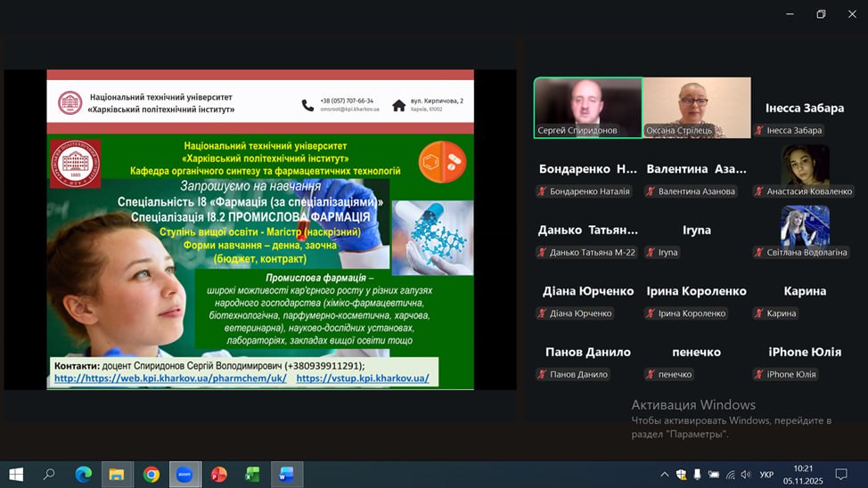Open Zoom from the taskbar

pyautogui.click(x=184, y=475)
